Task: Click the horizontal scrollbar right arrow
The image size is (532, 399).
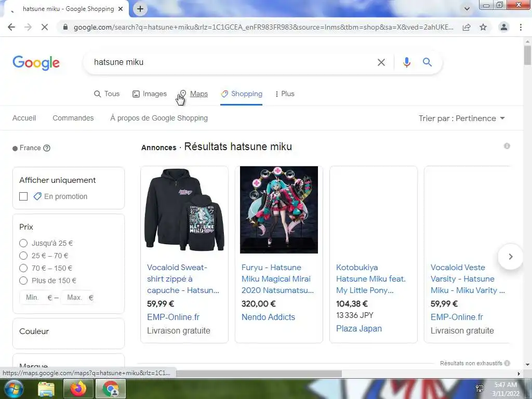Action: [518, 374]
